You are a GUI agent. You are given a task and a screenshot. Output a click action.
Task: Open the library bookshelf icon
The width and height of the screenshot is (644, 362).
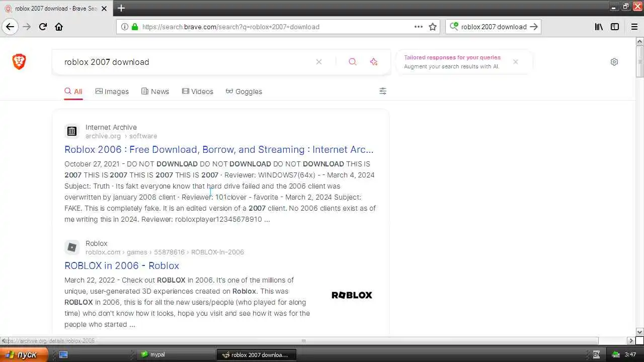click(599, 27)
